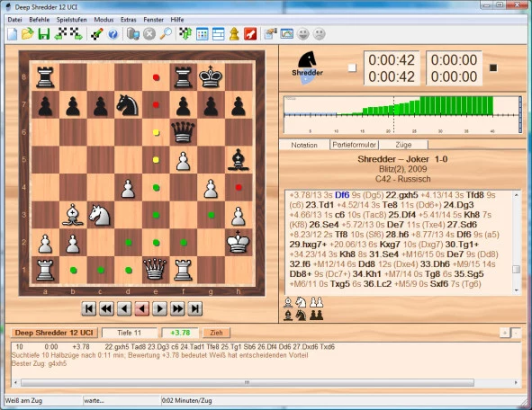Switch to the Partieformular tab
The height and width of the screenshot is (410, 532).
(354, 145)
